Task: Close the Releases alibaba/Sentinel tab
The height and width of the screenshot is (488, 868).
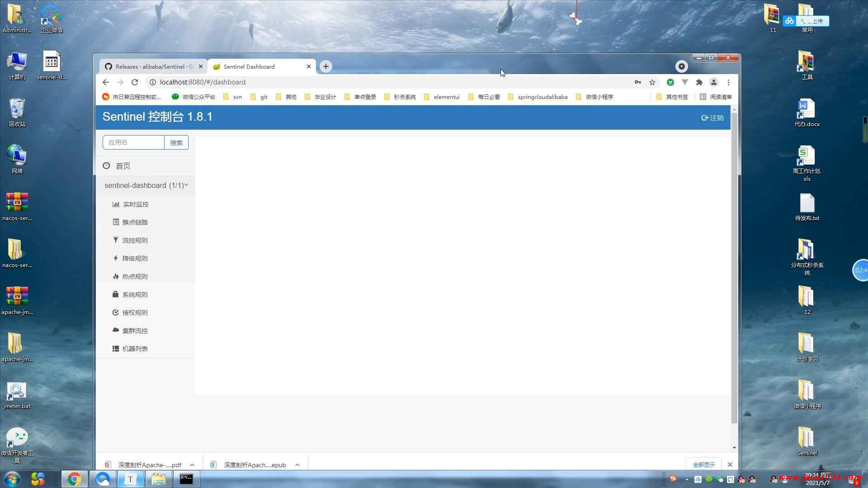Action: (201, 66)
